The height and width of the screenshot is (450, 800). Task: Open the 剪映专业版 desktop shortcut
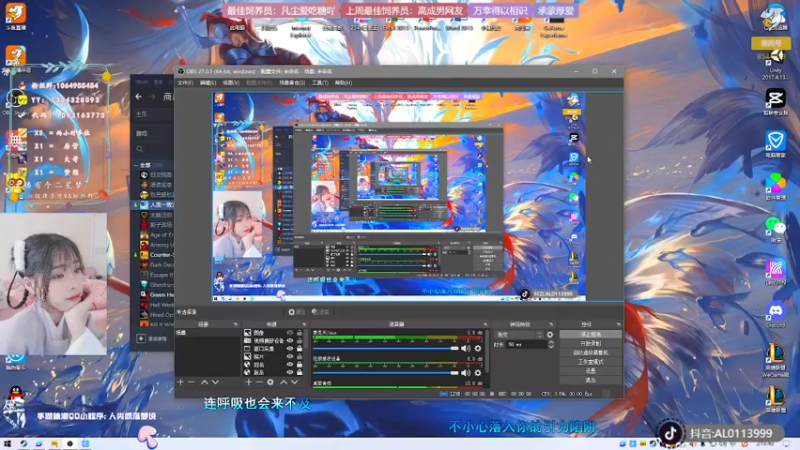776,102
